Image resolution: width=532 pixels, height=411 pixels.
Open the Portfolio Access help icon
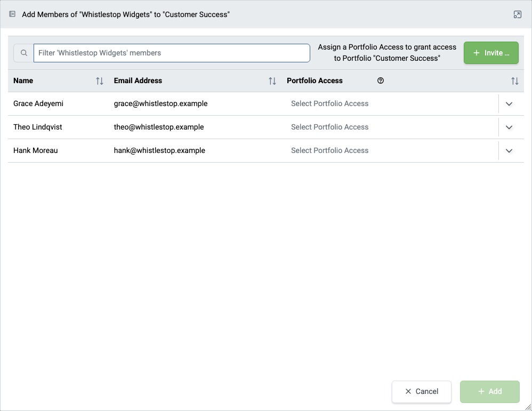click(x=380, y=80)
